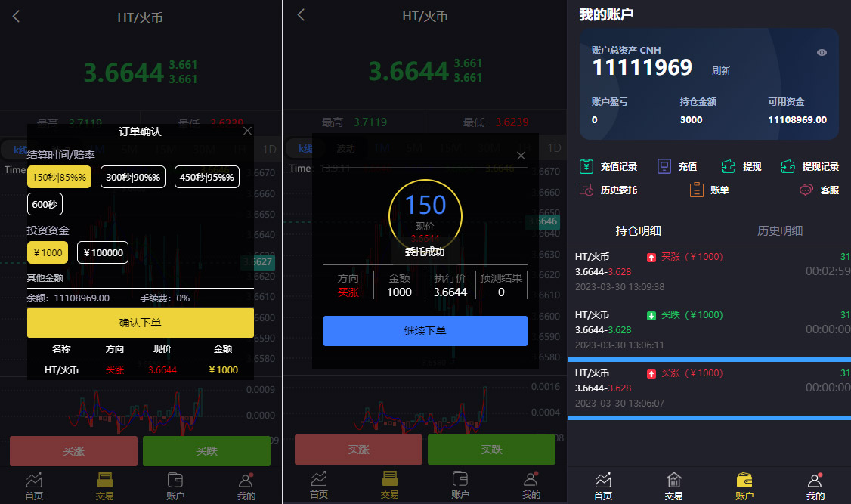The image size is (851, 504).
Task: Click the 手续费: 0% label
Action: coord(165,298)
